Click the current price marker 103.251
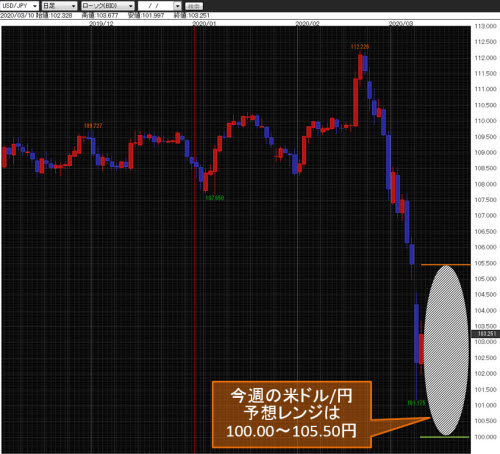Image resolution: width=500 pixels, height=454 pixels. [486, 333]
